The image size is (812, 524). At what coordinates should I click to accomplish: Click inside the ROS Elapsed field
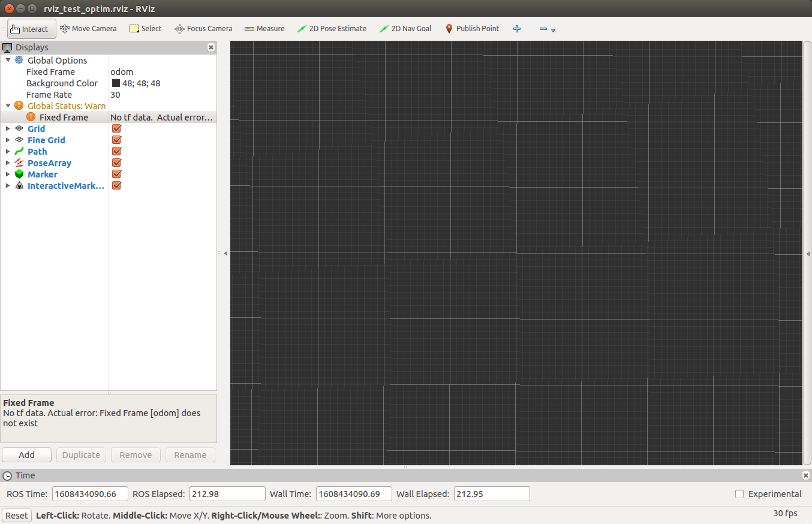point(227,493)
